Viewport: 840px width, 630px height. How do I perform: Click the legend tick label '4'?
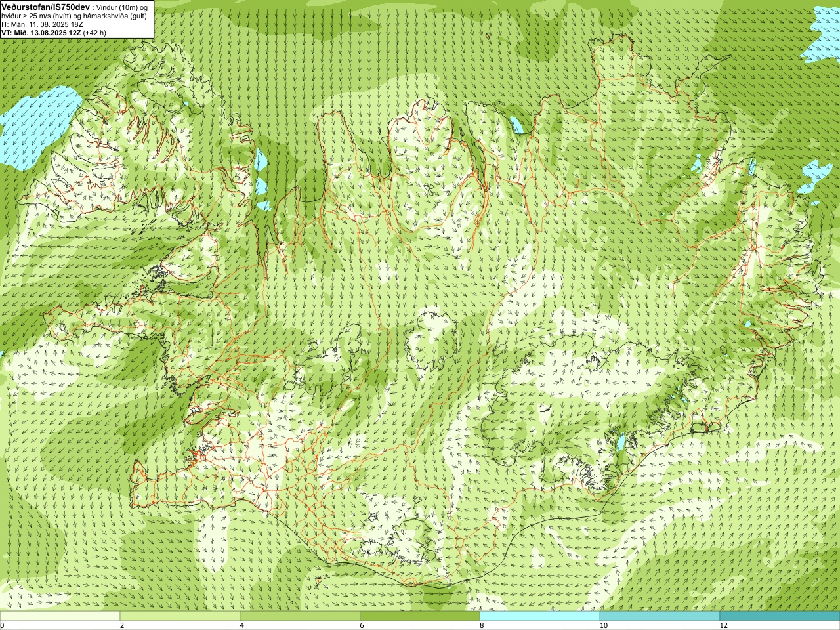pos(242,625)
